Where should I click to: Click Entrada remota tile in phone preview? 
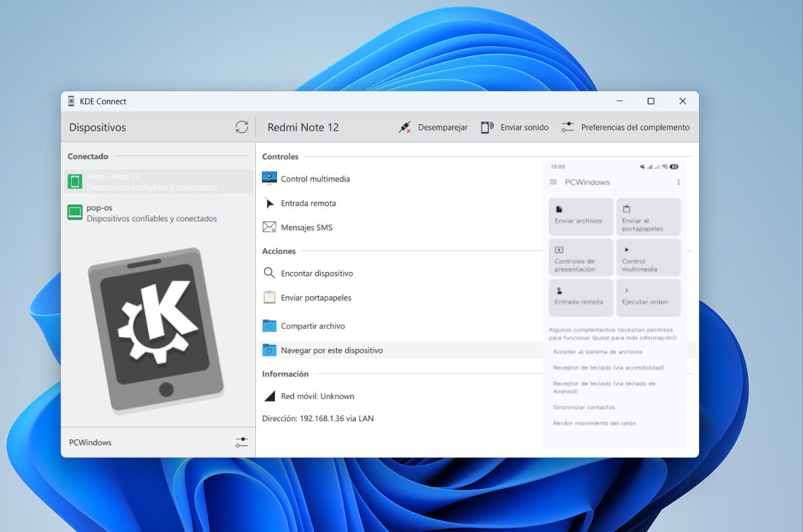pyautogui.click(x=581, y=298)
